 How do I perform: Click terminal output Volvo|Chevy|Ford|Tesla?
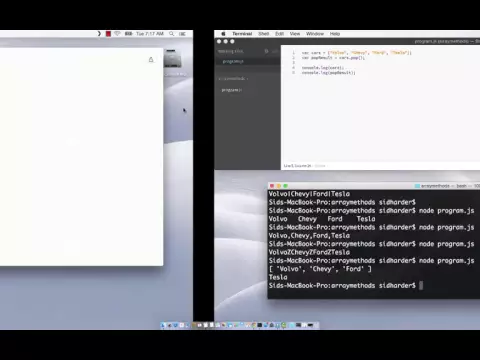[309, 194]
